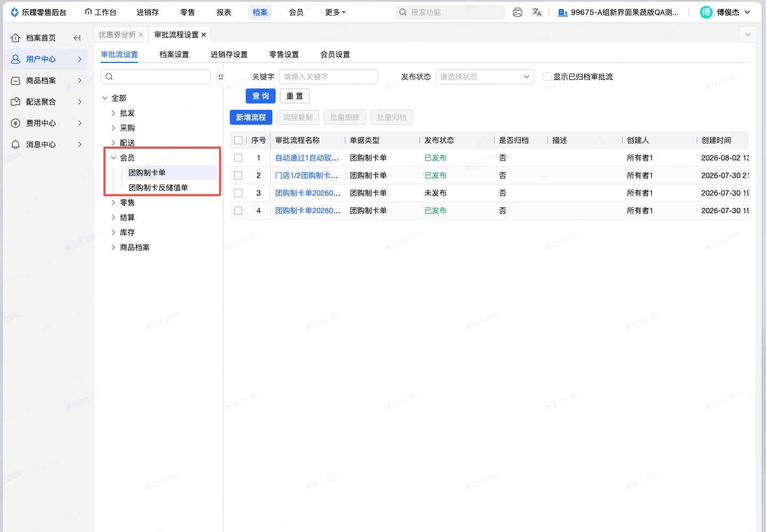Enable 显示已归档审批流 checkbox
The image size is (766, 532).
(x=546, y=77)
